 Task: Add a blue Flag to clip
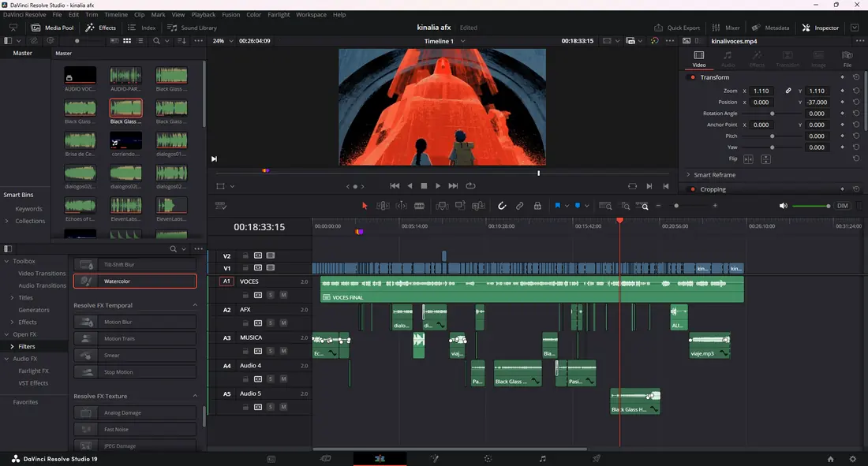(x=557, y=206)
